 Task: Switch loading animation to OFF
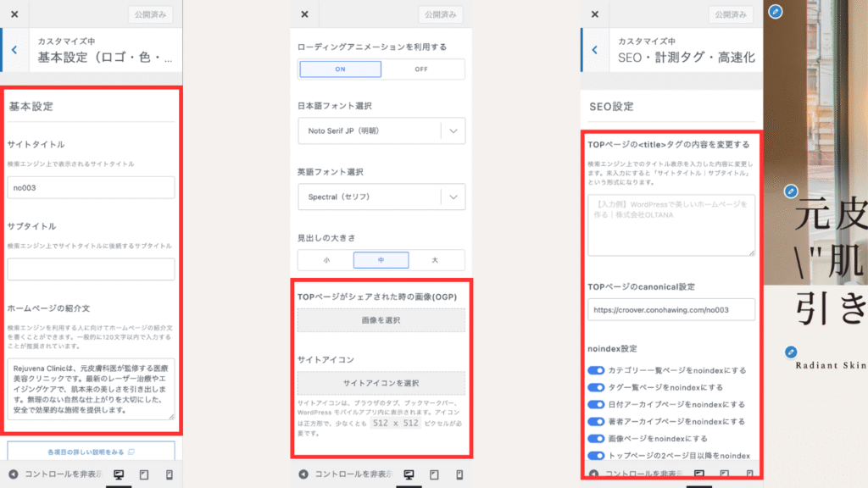(x=421, y=69)
